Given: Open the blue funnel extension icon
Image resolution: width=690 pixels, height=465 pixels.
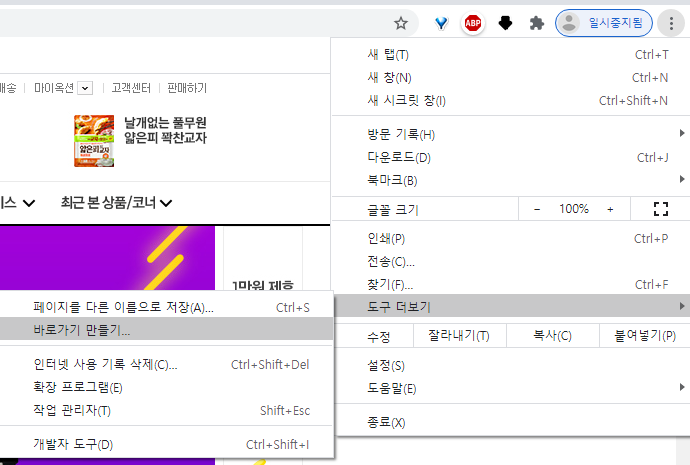Looking at the screenshot, I should pyautogui.click(x=441, y=23).
